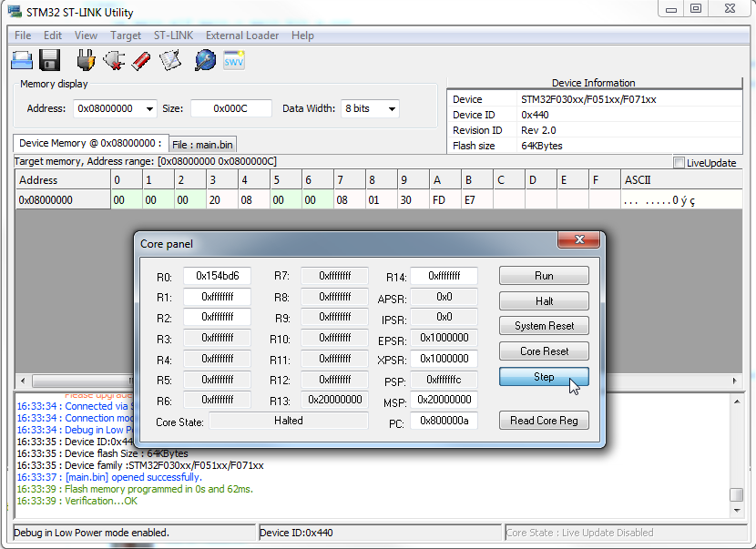Click the Revision ID value Rev 2.0
Image resolution: width=756 pixels, height=549 pixels.
coord(538,130)
